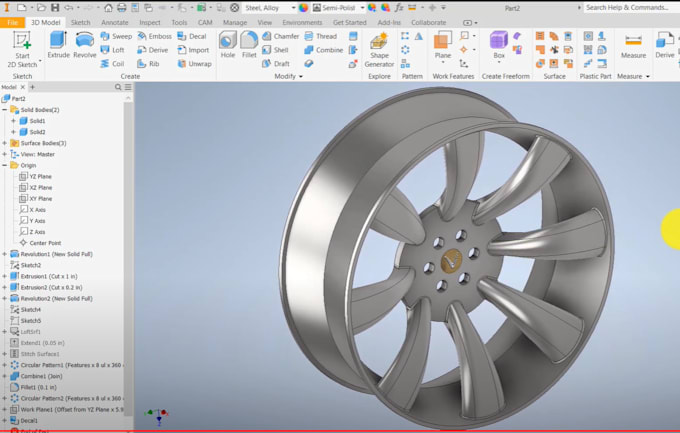Expand Circular Pattern1 node
680x433 pixels.
[x=5, y=365]
